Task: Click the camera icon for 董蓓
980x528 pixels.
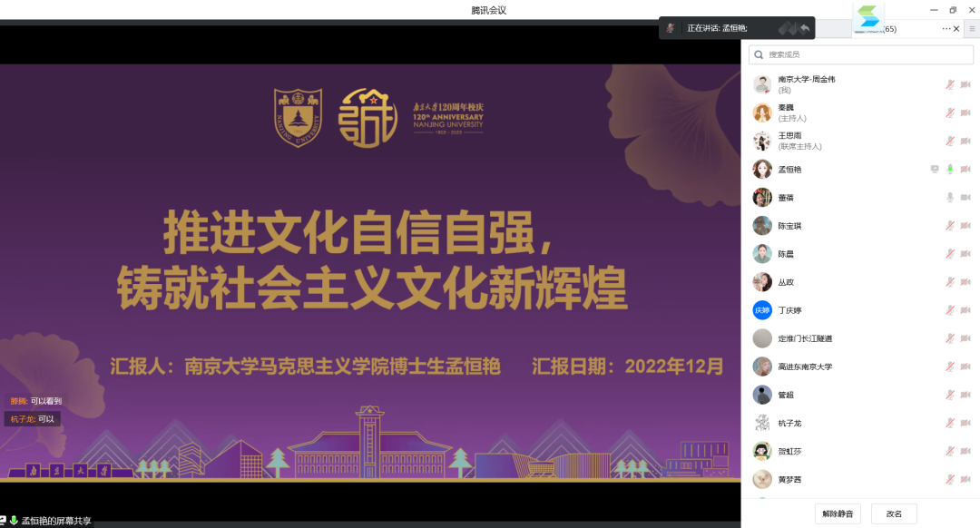Action: pos(965,198)
